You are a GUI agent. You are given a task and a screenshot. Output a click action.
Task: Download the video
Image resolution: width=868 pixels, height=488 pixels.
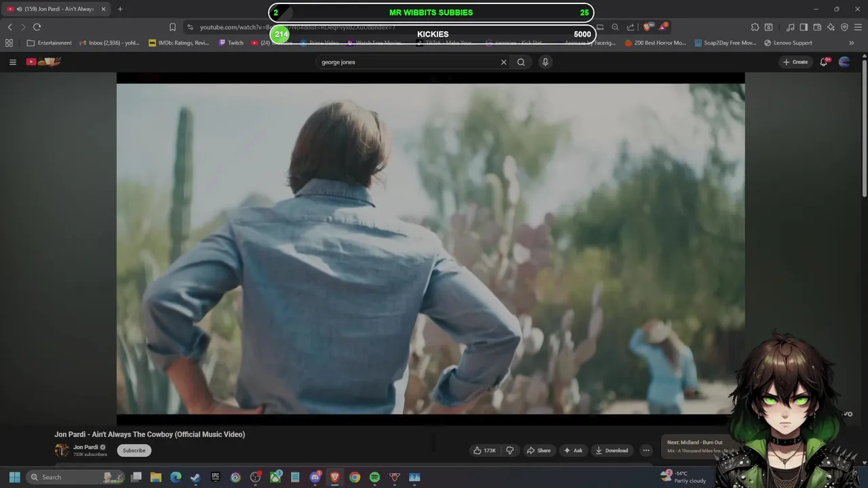click(612, 450)
